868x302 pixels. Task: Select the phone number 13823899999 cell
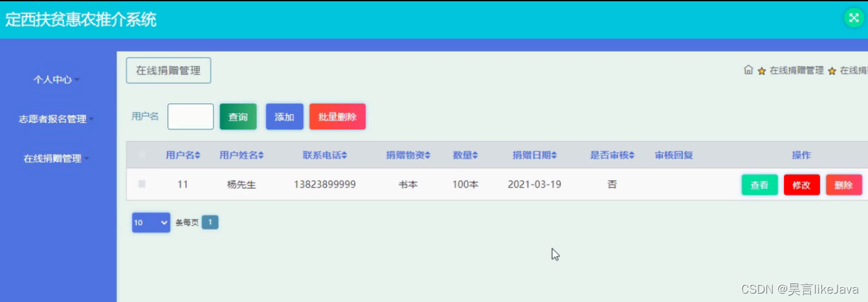(325, 184)
